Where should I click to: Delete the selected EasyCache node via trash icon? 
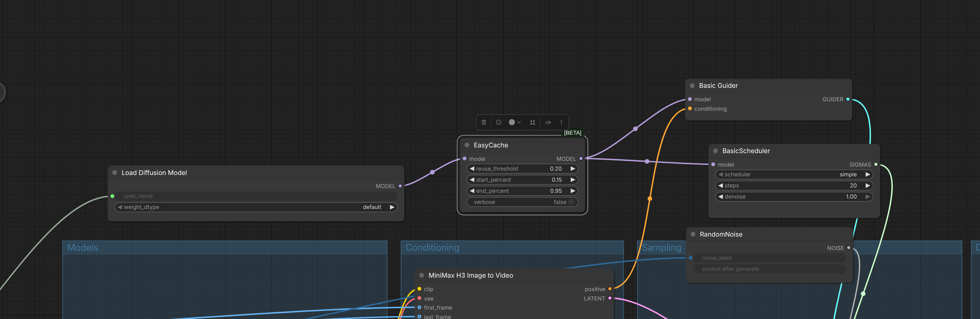point(484,122)
